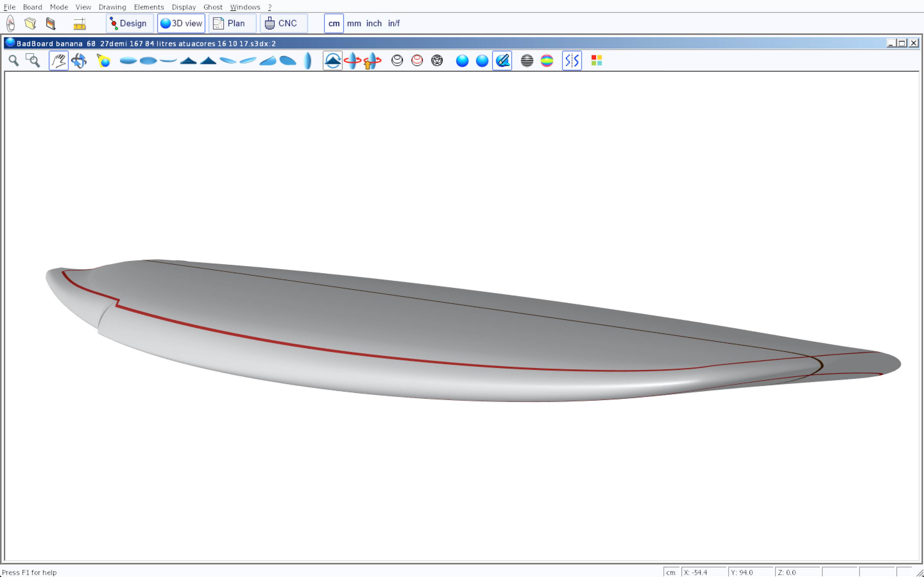Click the striped zebra sphere icon
Screen dimensions: 924x577
click(527, 61)
